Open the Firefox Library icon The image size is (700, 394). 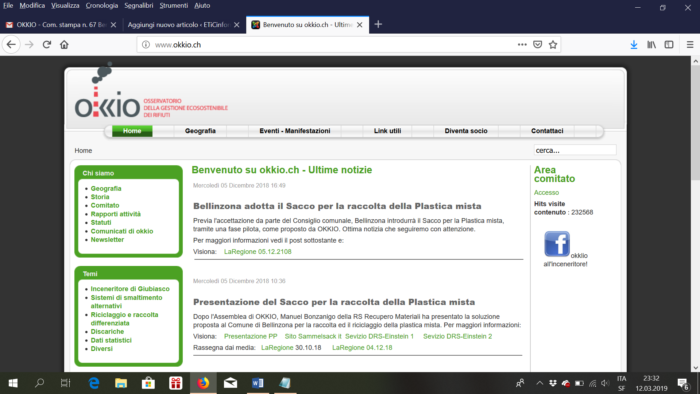point(651,45)
